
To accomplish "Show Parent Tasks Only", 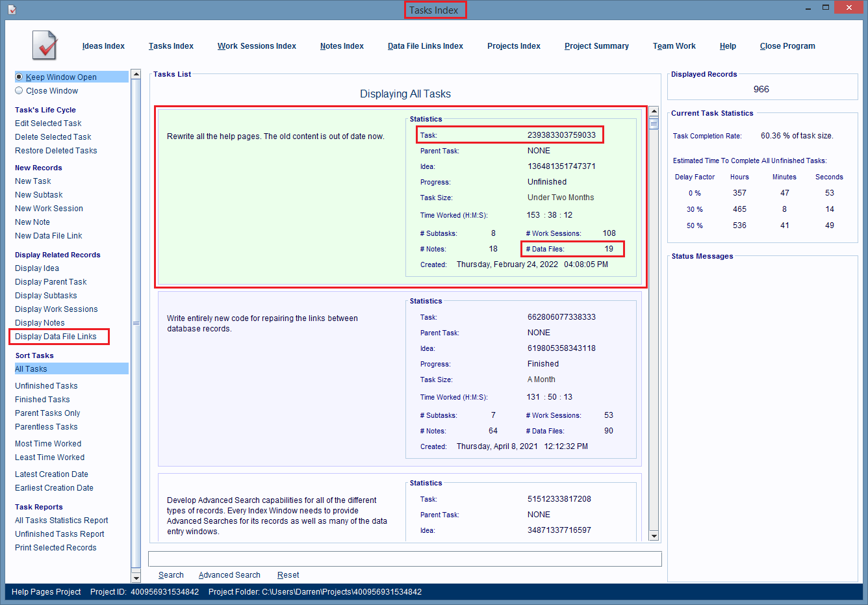I will click(x=47, y=413).
